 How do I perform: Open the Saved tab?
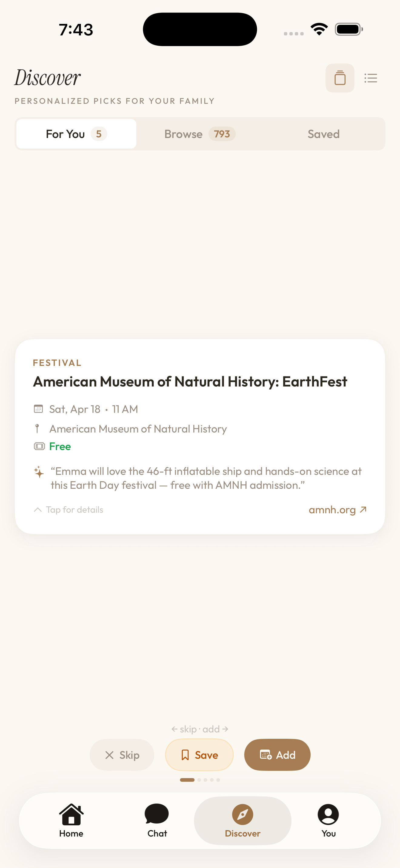point(323,134)
